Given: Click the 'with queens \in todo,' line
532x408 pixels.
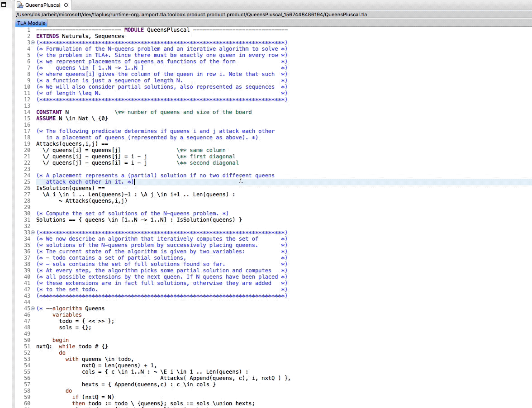Looking at the screenshot, I should [100, 359].
